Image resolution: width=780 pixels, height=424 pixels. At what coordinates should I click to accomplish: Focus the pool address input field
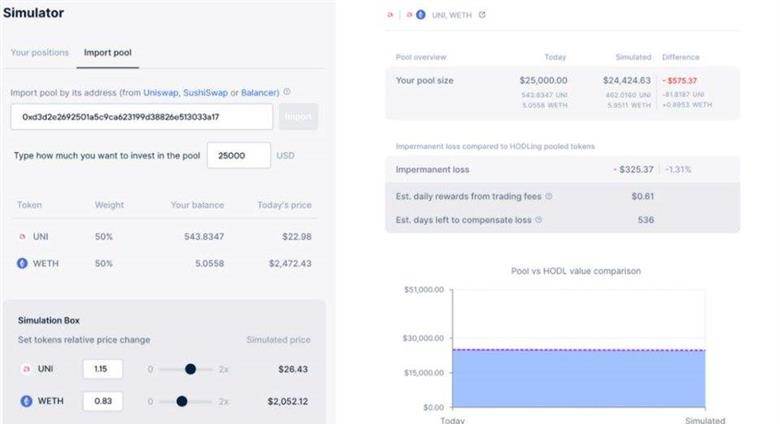[142, 117]
